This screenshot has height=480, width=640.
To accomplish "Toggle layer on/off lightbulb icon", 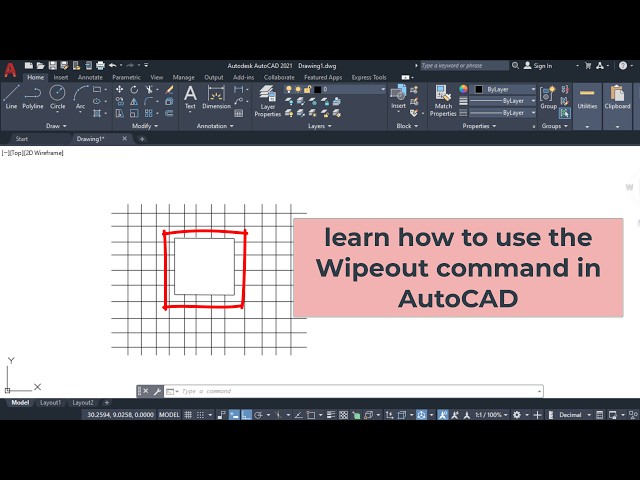I will click(x=289, y=89).
